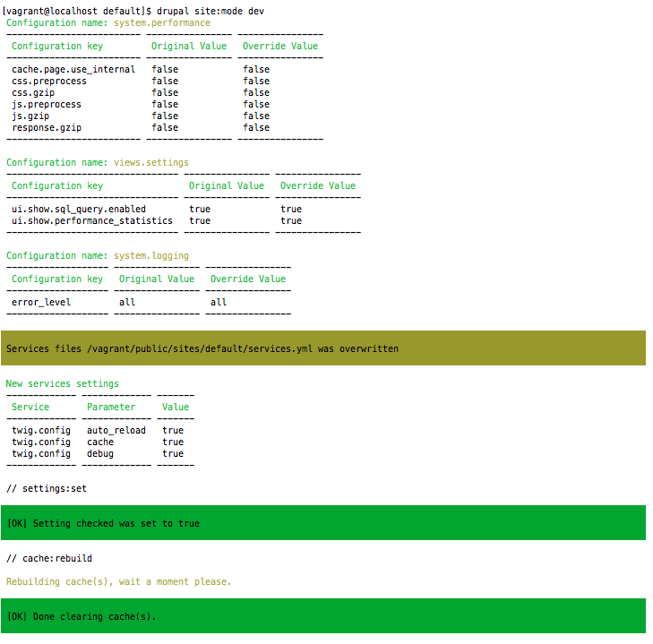Click the services.yml overwritten message
The image size is (653, 644).
(x=323, y=348)
